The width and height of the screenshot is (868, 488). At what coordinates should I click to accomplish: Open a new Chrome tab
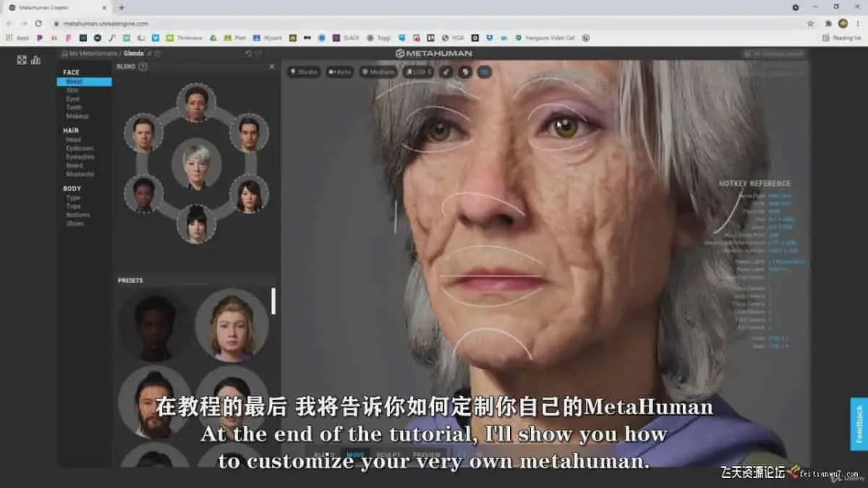(121, 7)
